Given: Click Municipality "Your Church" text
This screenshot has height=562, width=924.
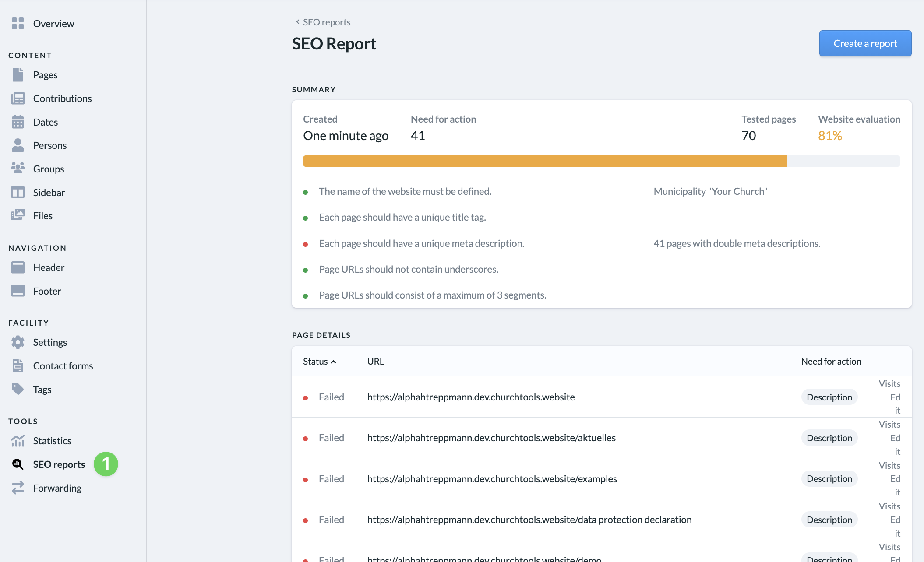Looking at the screenshot, I should pos(710,191).
